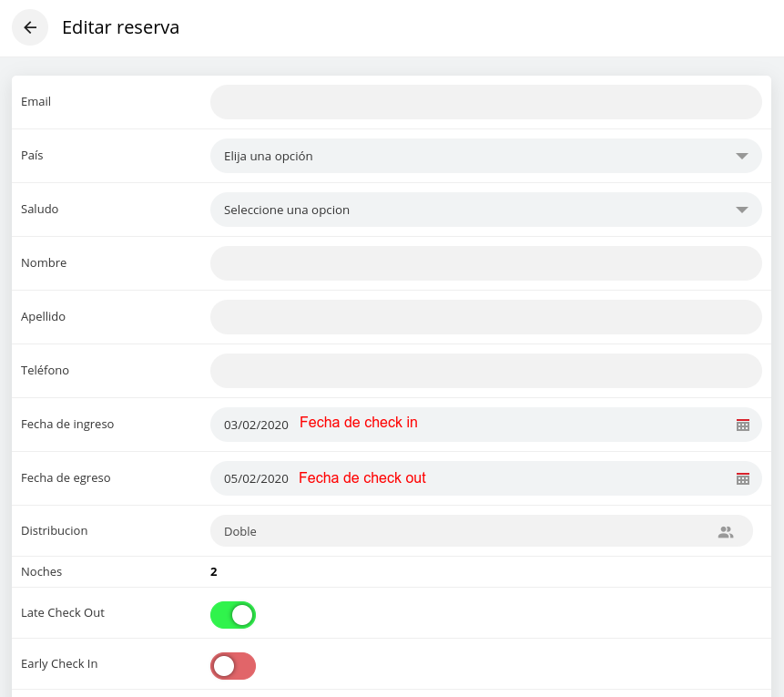Disable the Late Check Out toggle
Viewport: 784px width, 697px height.
(x=233, y=614)
